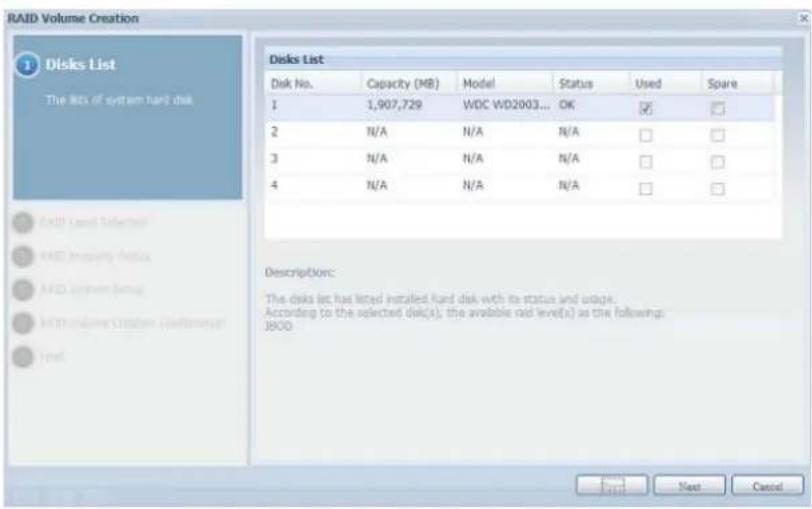Select disk number 3 cell
The width and height of the screenshot is (812, 509).
(274, 158)
